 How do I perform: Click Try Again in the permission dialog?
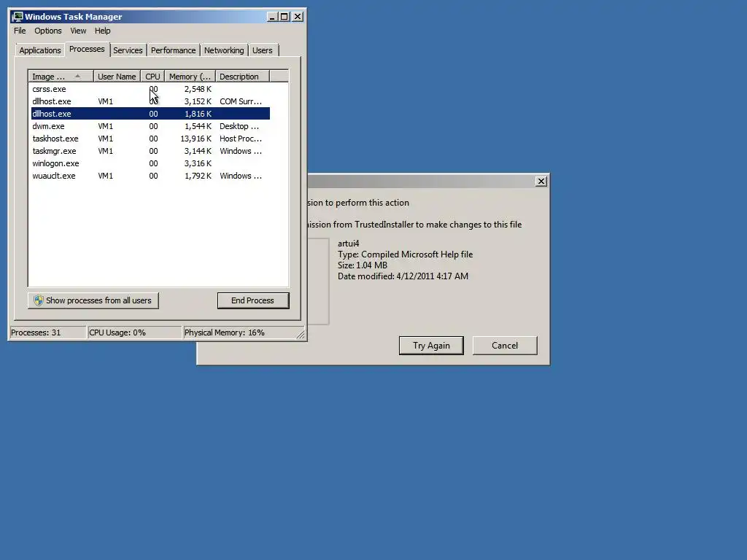431,345
